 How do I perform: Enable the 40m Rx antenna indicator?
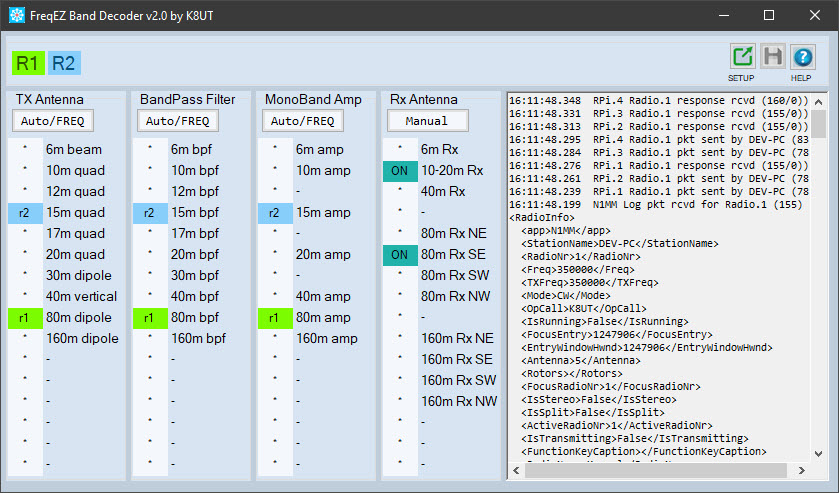[x=399, y=191]
